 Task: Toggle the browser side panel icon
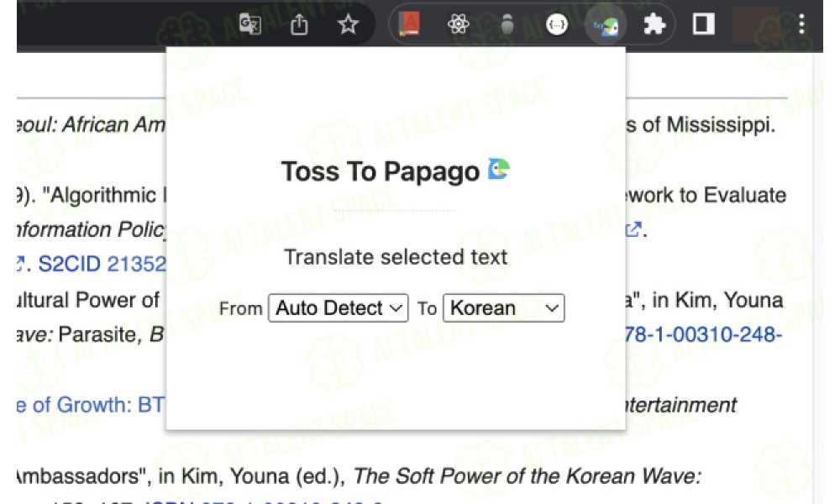point(703,24)
